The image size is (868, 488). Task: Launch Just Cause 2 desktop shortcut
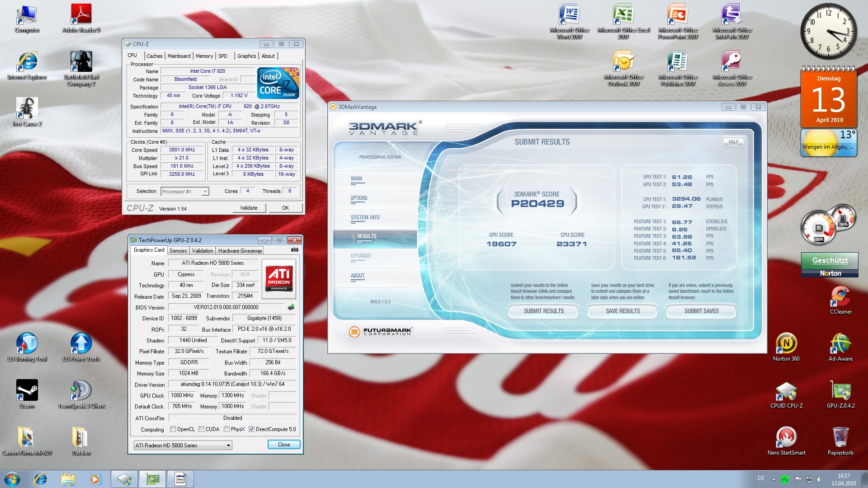(x=27, y=113)
